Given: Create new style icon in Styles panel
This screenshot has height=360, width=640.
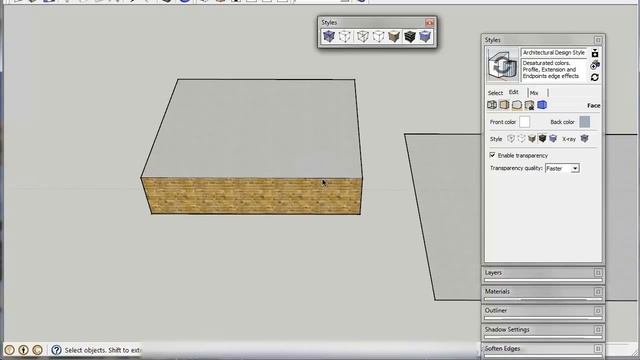Looking at the screenshot, I should pos(595,65).
